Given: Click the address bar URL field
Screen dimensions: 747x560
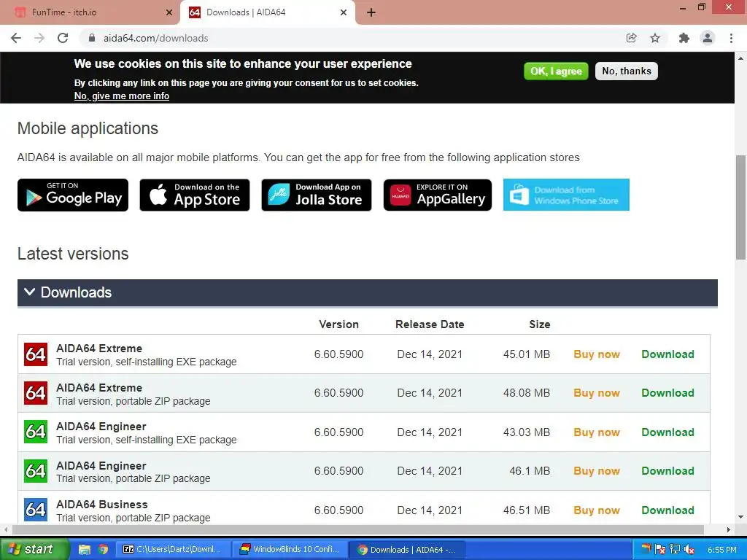Looking at the screenshot, I should click(352, 38).
